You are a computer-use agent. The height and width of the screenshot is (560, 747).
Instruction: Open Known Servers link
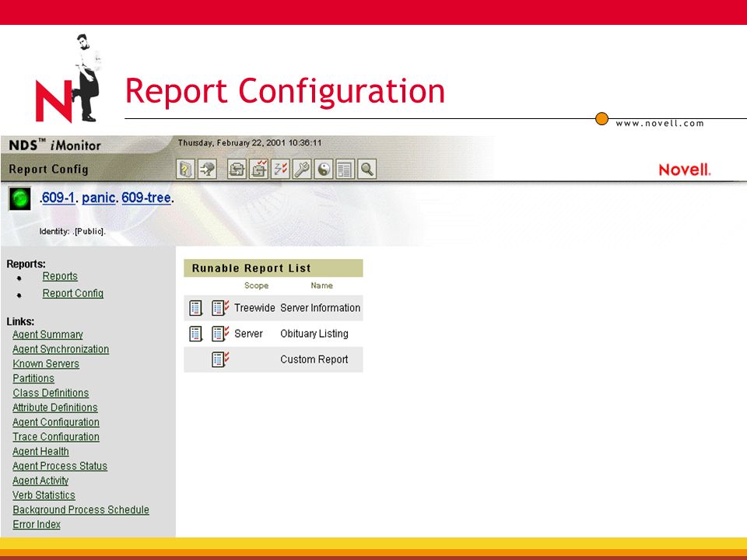pos(46,364)
